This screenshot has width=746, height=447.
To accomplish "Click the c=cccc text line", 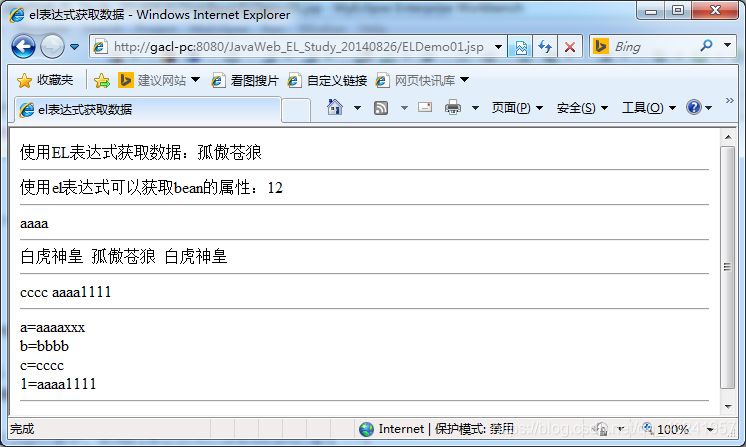I will coord(42,366).
